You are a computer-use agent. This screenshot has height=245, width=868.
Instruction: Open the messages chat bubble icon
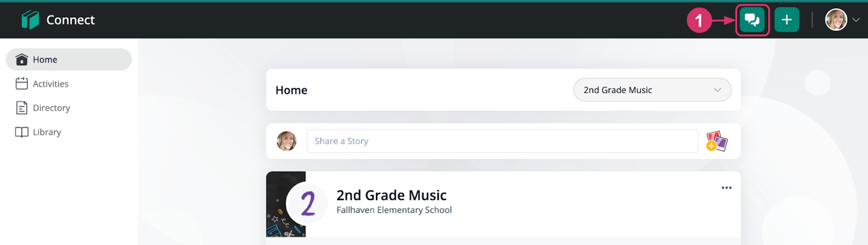click(x=752, y=20)
